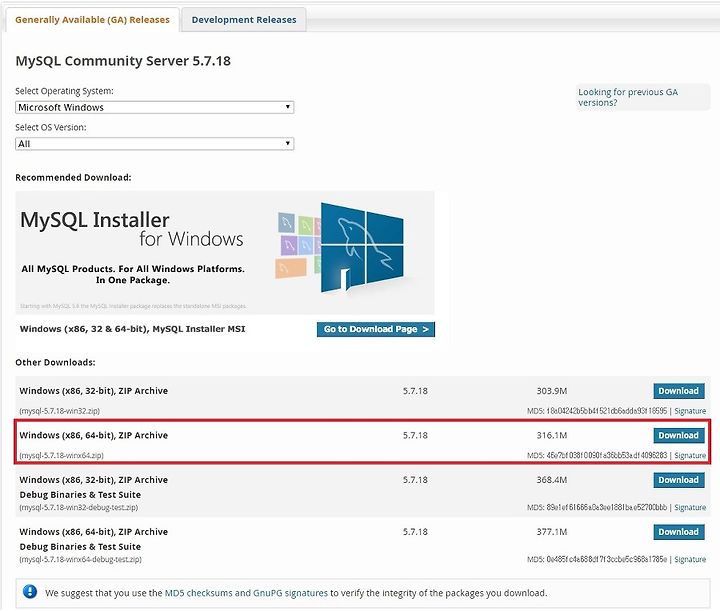Click the blue info exclamation icon
Viewport: 720px width, 611px height.
pos(30,592)
